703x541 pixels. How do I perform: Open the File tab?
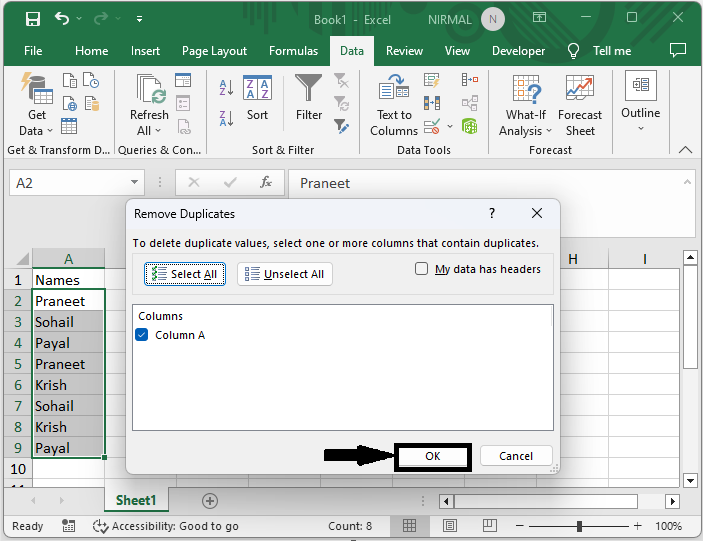pos(33,51)
